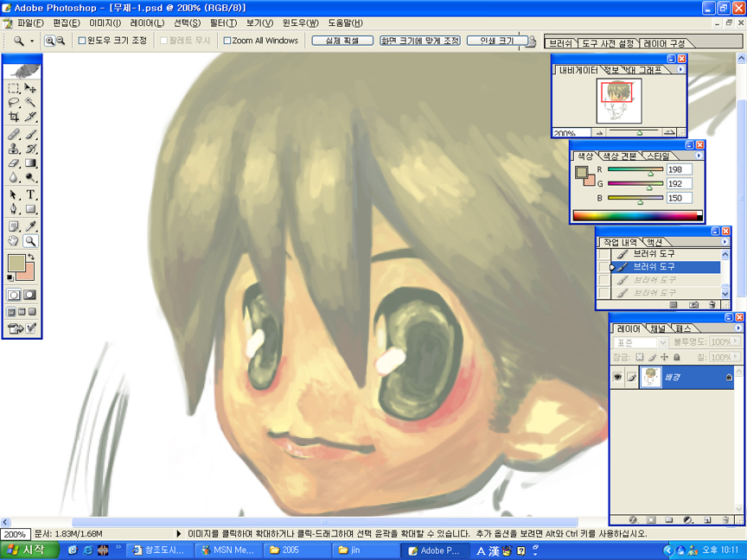Screen dimensions: 747x560
Task: Activate the Type tool
Action: tap(30, 194)
